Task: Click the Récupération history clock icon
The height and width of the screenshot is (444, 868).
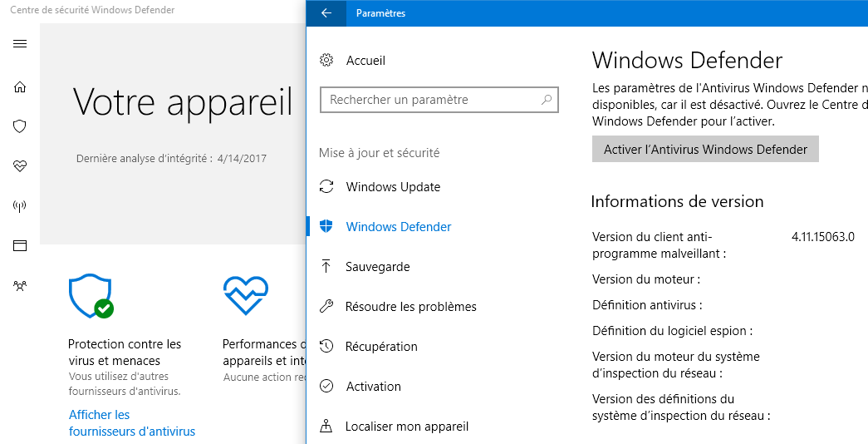Action: [326, 347]
